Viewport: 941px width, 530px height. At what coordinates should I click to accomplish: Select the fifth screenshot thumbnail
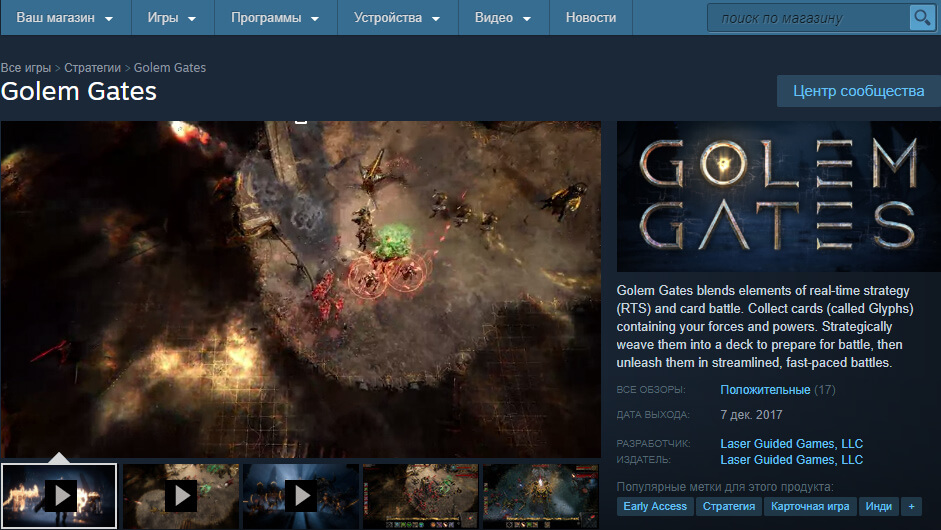click(x=541, y=496)
